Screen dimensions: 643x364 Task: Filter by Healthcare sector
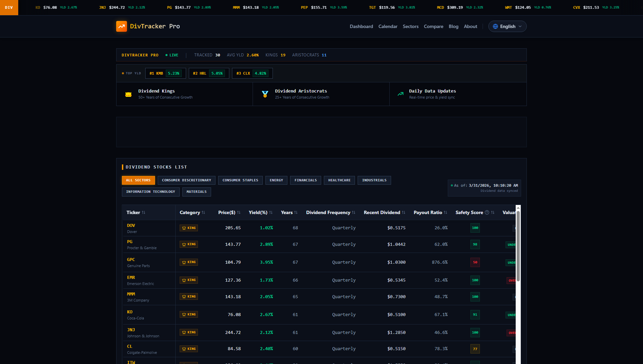tap(339, 180)
